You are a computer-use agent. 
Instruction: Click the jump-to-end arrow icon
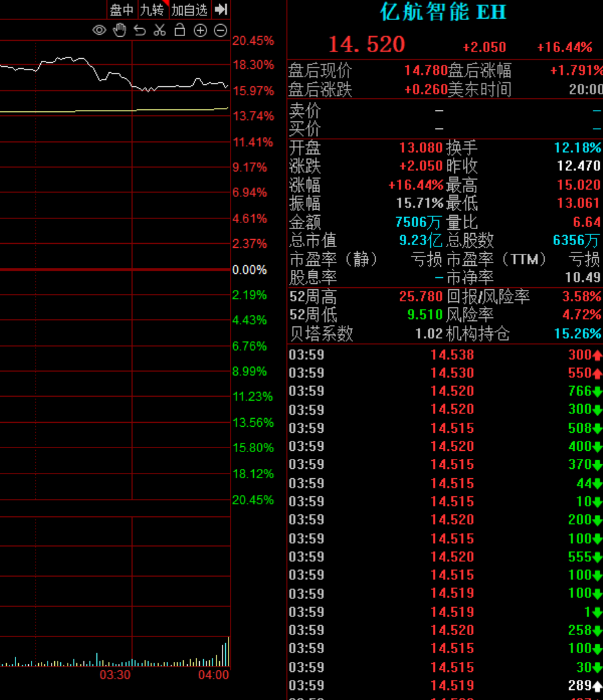click(x=221, y=9)
